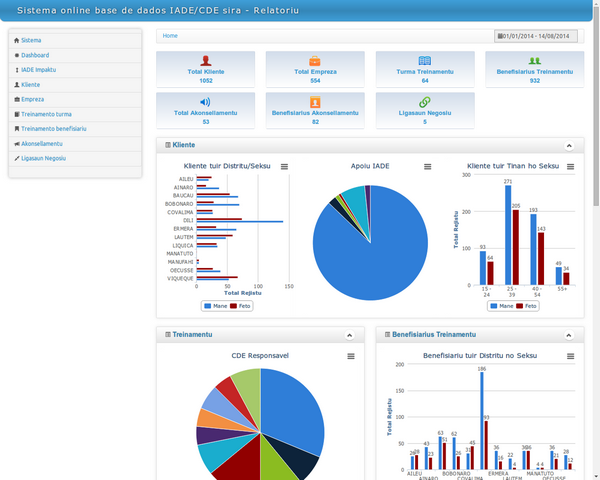Collapse the Treinamentu panel
Viewport: 600px width, 480px height.
349,335
